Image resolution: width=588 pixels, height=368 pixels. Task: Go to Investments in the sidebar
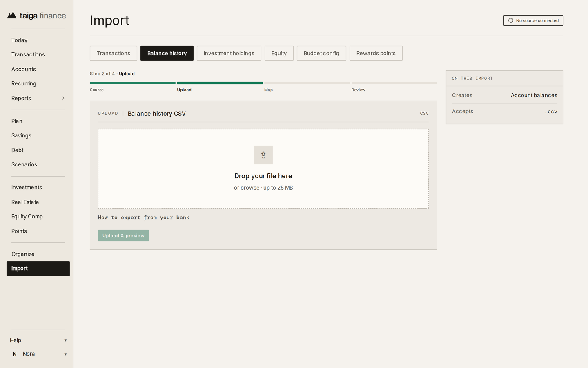[38, 187]
